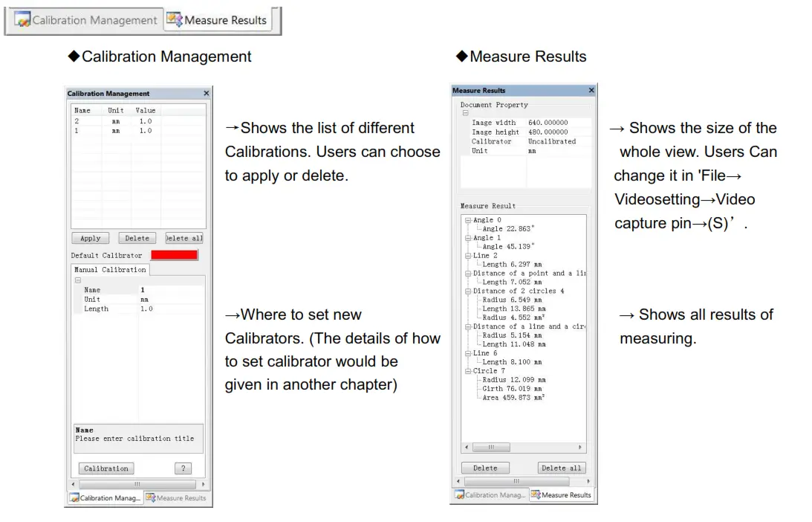Pick the red Default Calibrator color swatch
Screen dimensions: 812x522
(174, 255)
